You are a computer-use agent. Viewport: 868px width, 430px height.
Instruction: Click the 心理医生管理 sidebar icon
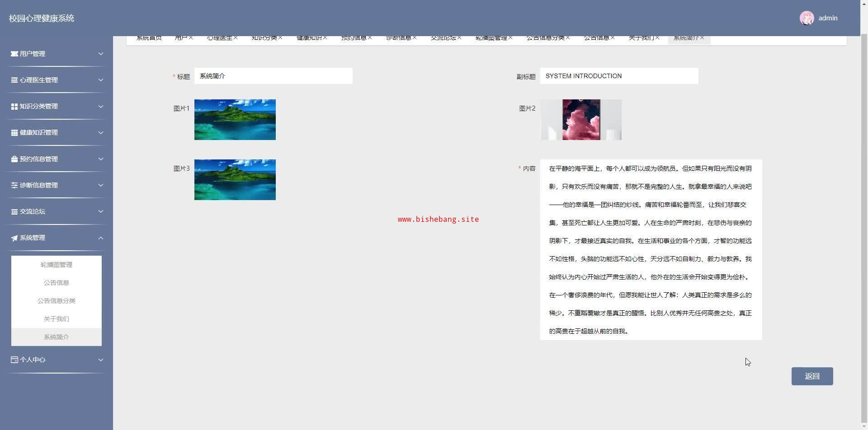[14, 80]
